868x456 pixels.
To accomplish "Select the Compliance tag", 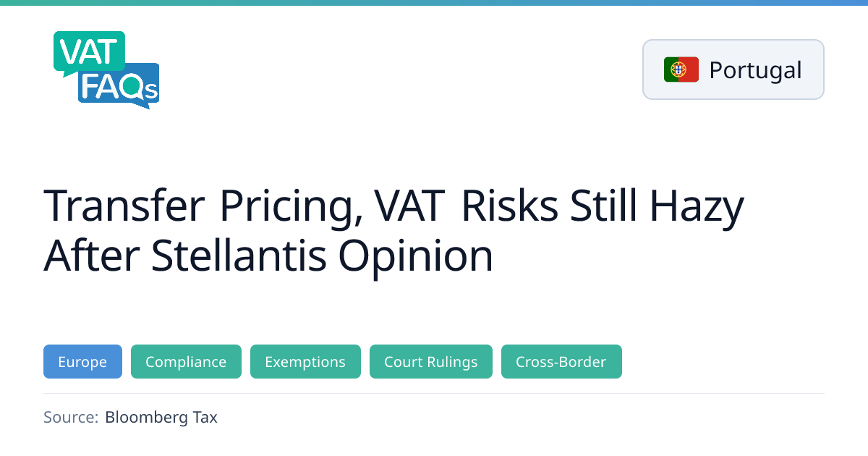I will [186, 362].
